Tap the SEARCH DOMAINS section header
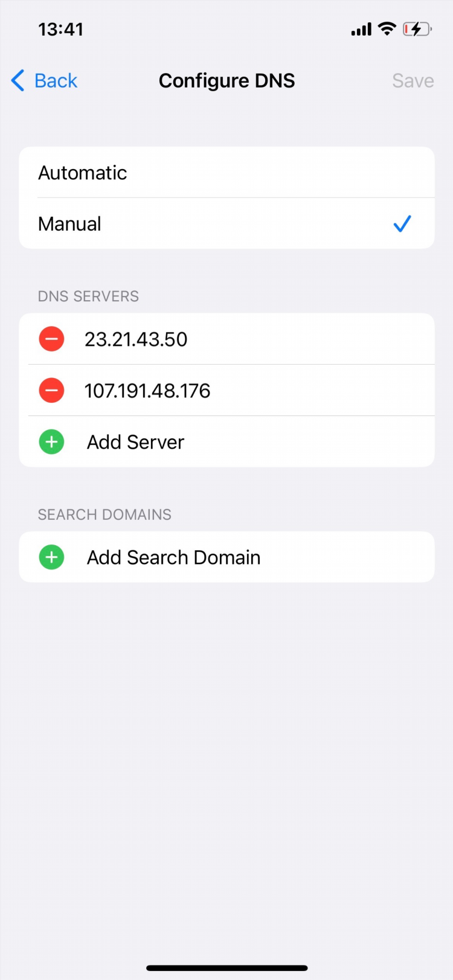453x980 pixels. (x=104, y=514)
